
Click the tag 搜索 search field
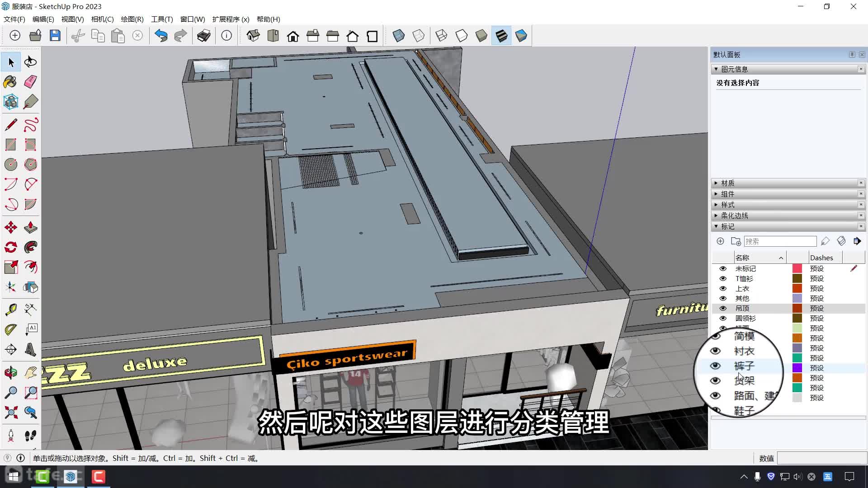pos(780,241)
